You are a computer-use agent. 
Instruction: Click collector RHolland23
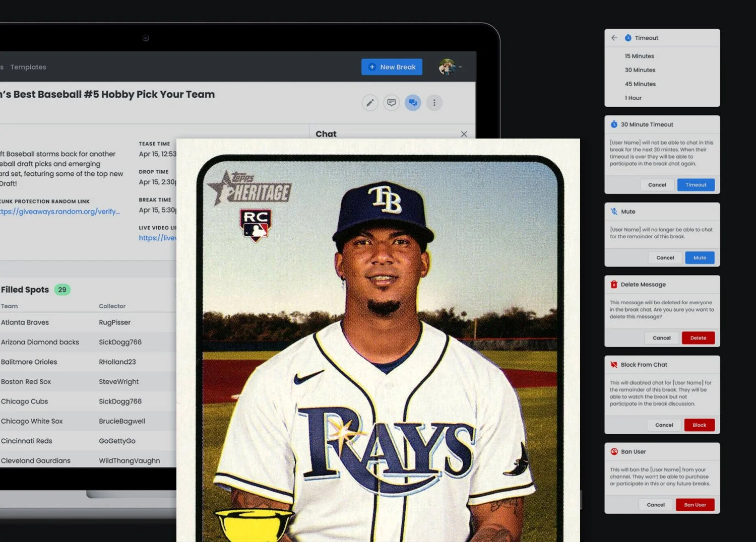(x=117, y=362)
